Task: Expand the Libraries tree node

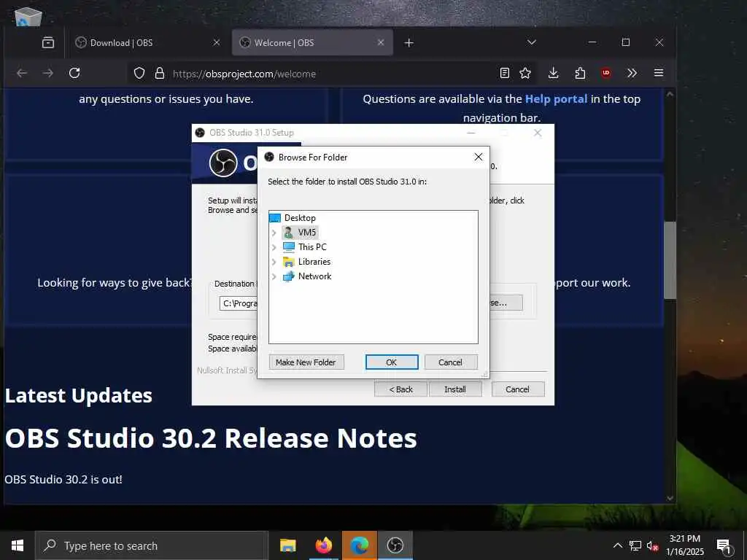Action: tap(274, 262)
